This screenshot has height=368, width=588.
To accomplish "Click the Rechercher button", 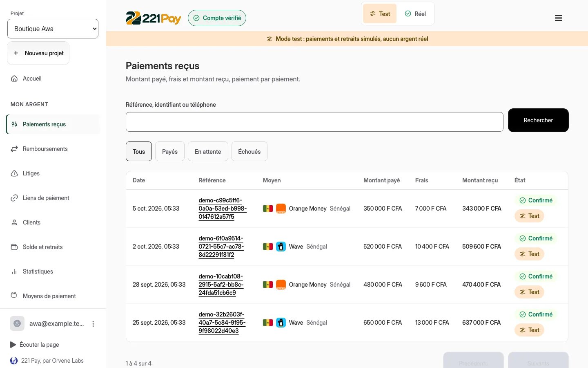I will coord(538,120).
